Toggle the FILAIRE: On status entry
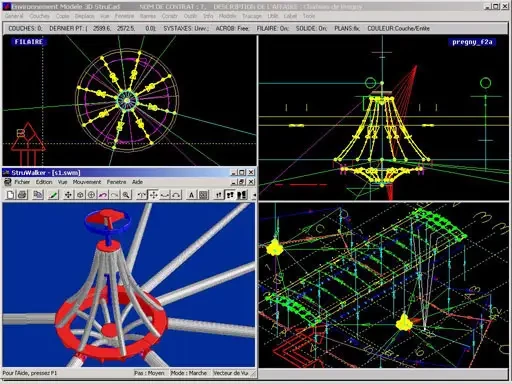Image resolution: width=512 pixels, height=384 pixels. point(273,29)
